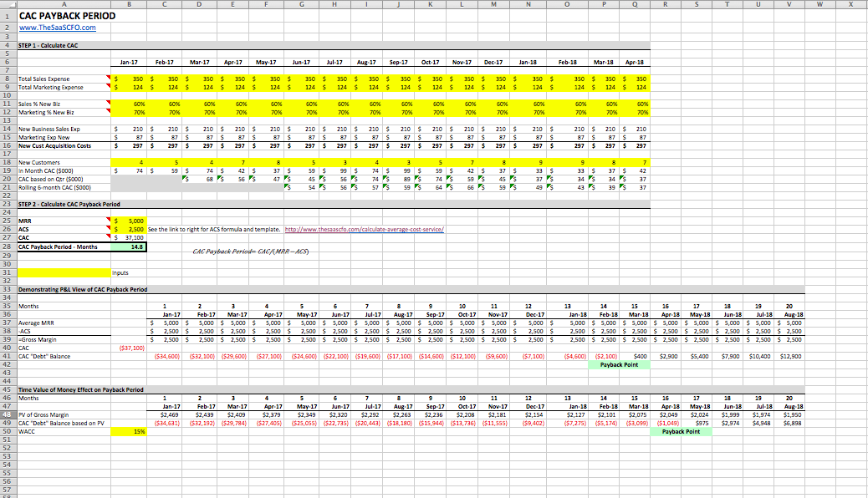Select the CAC total cell showing 37,100
The height and width of the screenshot is (498, 868).
pos(130,238)
